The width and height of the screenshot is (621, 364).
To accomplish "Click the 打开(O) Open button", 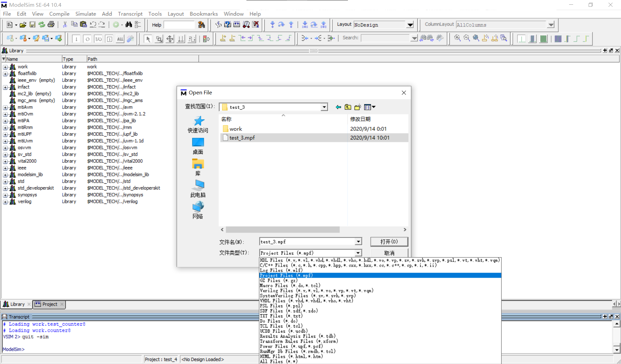I will click(389, 242).
